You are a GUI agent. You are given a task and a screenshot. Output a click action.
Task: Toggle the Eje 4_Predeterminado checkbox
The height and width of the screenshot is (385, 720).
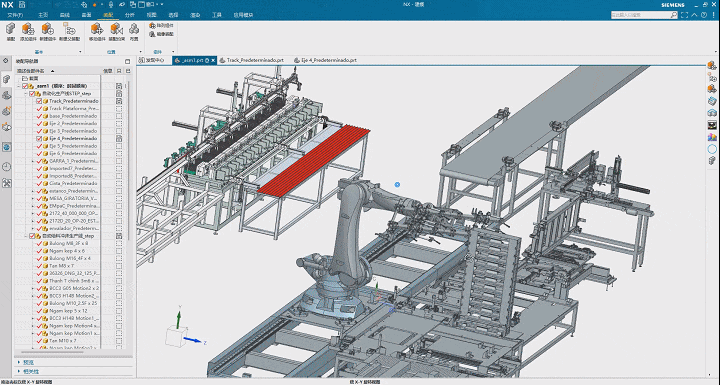click(x=39, y=138)
